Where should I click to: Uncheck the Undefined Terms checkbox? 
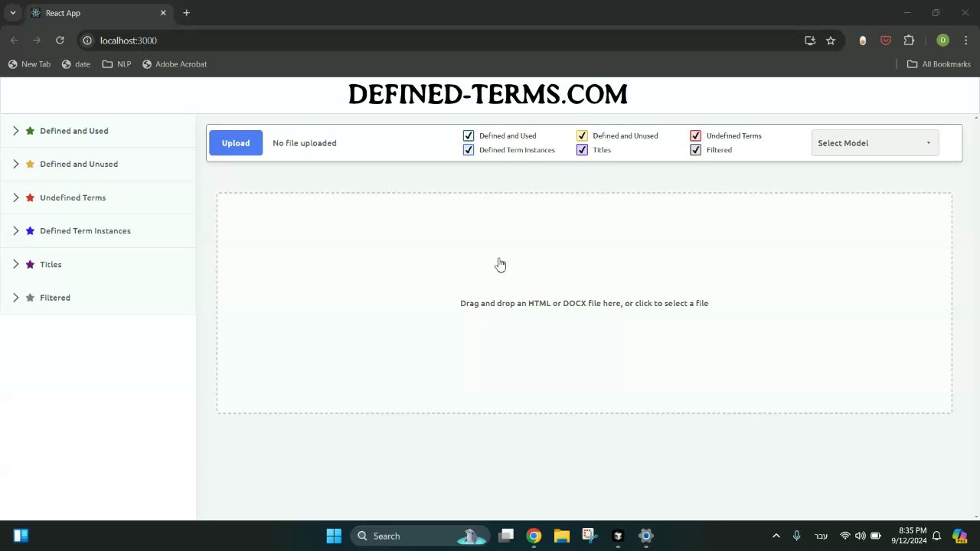695,135
